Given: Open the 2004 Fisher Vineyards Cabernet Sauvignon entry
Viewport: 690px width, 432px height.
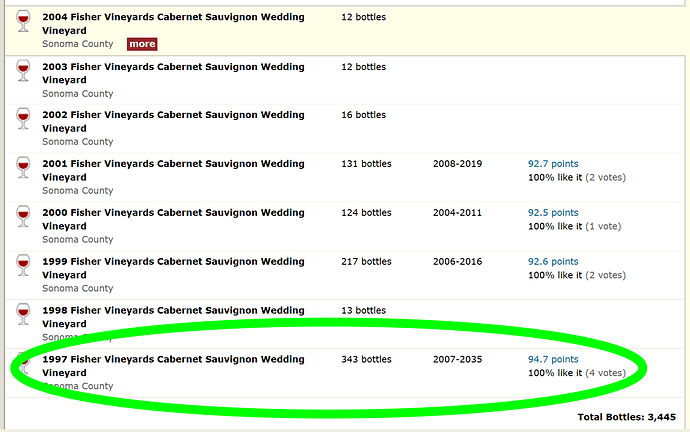Looking at the screenshot, I should [173, 24].
